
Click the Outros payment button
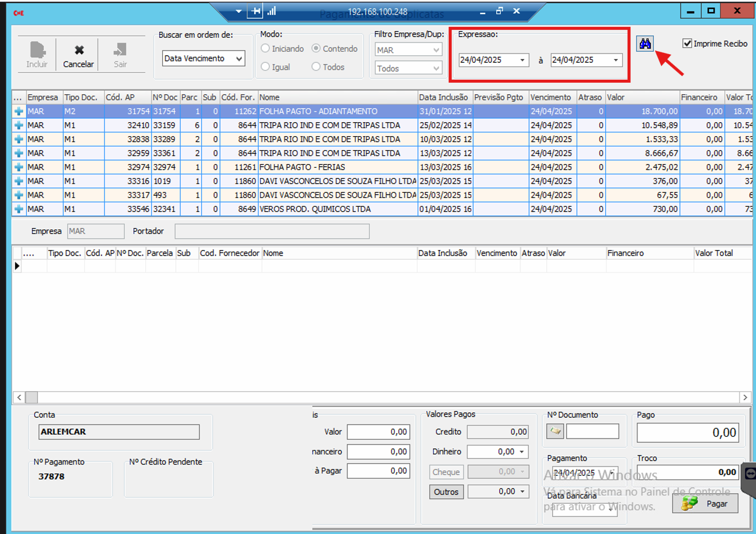pyautogui.click(x=446, y=491)
